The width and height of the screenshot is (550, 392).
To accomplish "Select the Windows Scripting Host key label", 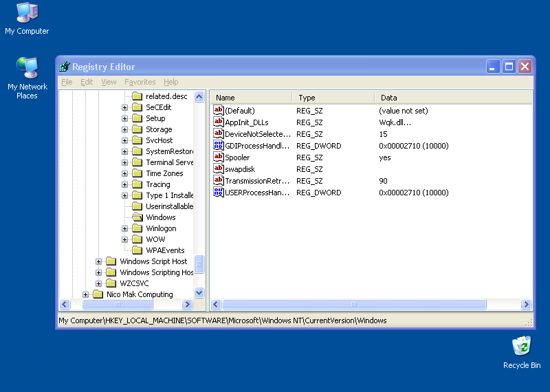I will [x=157, y=272].
